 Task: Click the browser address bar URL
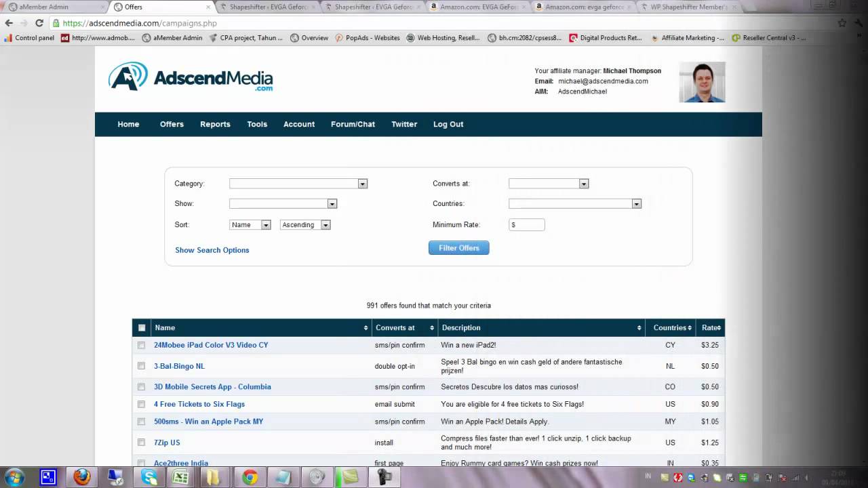140,23
